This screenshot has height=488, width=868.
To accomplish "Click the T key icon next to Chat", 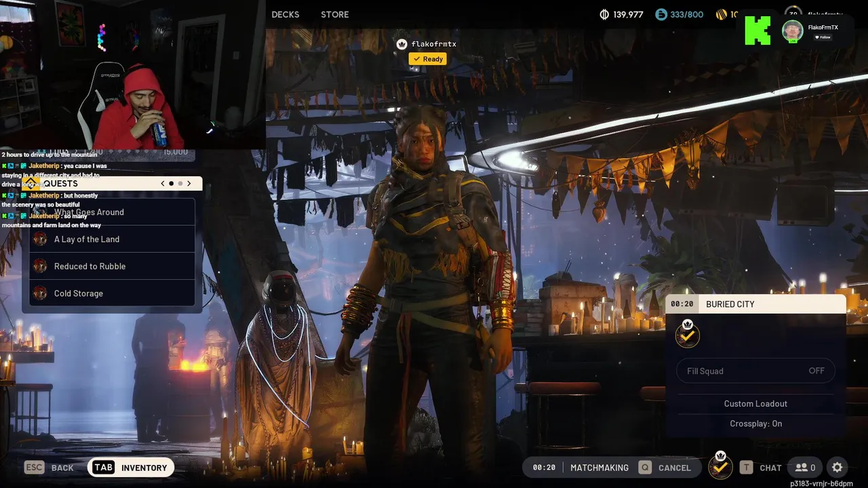I will point(746,468).
